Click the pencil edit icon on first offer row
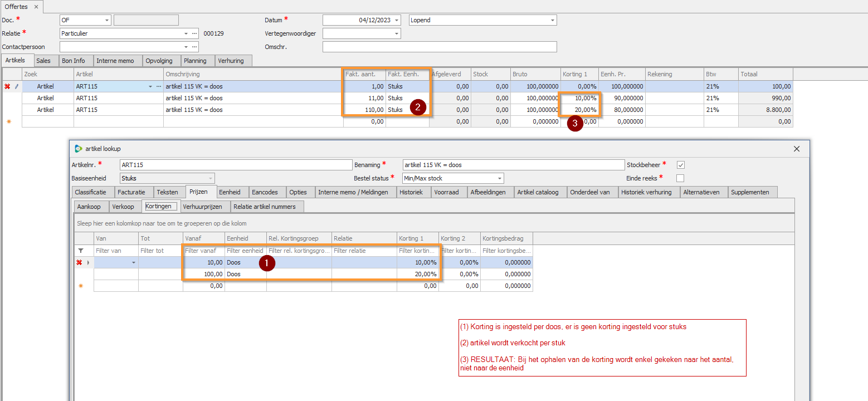The image size is (868, 401). 16,86
